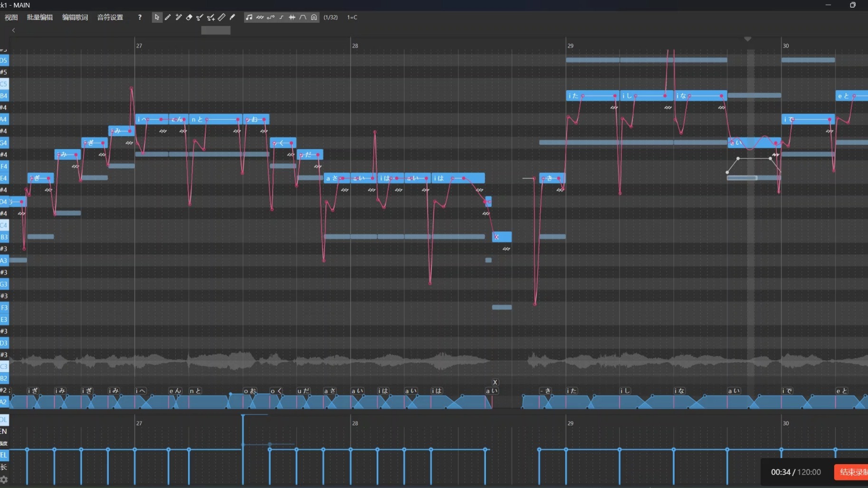Open the 视图 menu

[x=11, y=17]
